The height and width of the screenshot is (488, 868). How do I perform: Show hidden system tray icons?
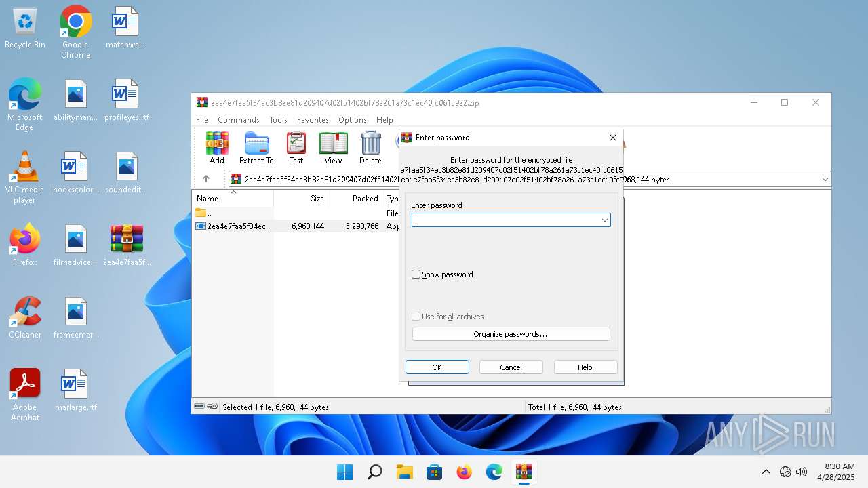(x=766, y=472)
